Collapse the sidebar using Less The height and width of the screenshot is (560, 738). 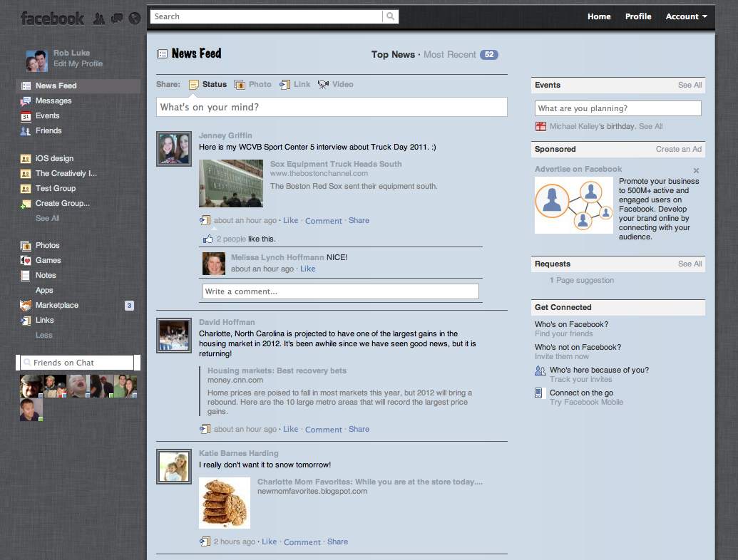[43, 335]
